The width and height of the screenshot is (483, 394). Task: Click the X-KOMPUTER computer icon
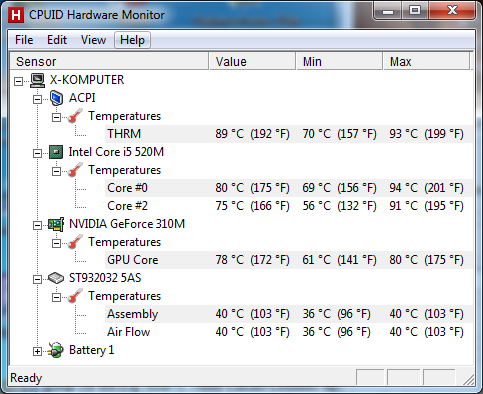click(37, 80)
